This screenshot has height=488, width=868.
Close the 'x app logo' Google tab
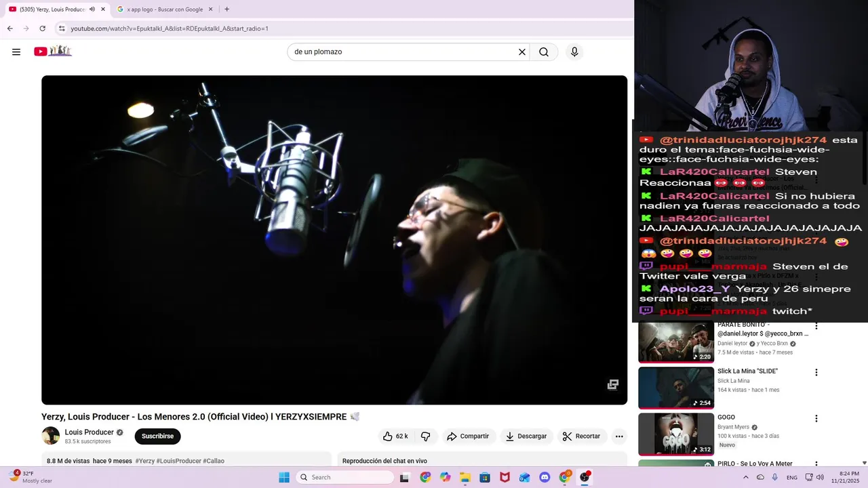pos(210,9)
